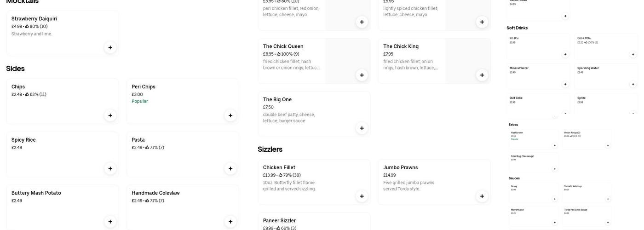Click plus button on Peri Chips

pyautogui.click(x=230, y=115)
